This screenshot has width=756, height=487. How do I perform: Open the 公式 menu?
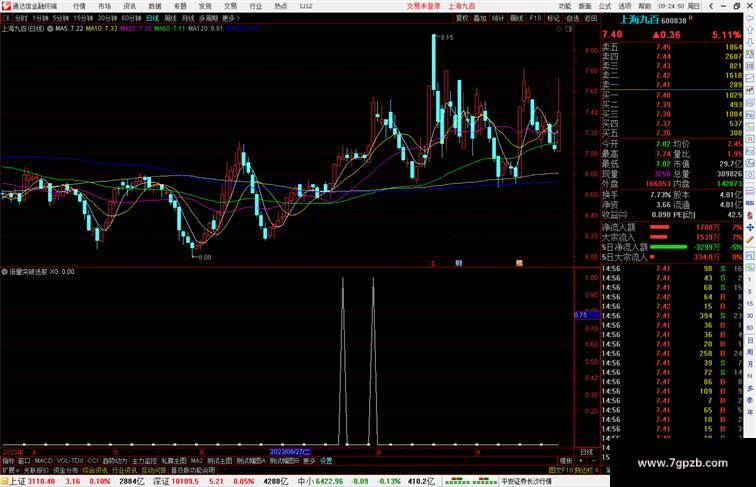[x=605, y=6]
